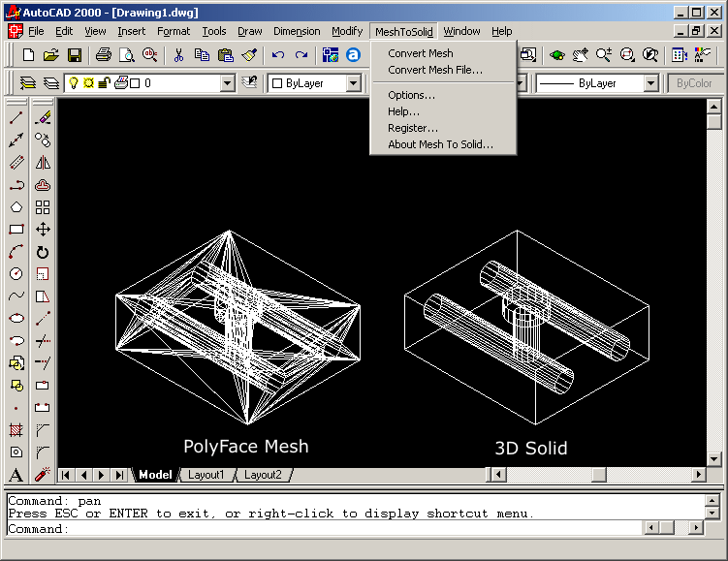Viewport: 728px width, 561px height.
Task: Toggle the layer on/off lightbulb
Action: click(73, 83)
